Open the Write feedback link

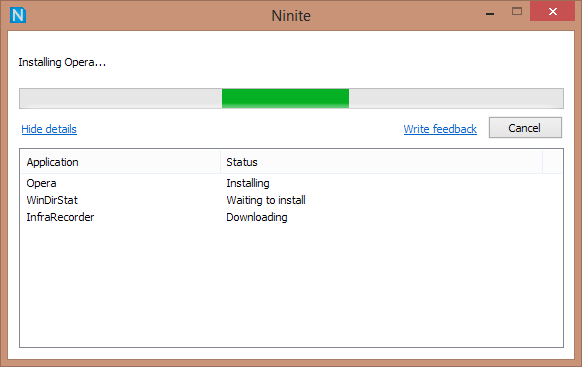pyautogui.click(x=440, y=129)
